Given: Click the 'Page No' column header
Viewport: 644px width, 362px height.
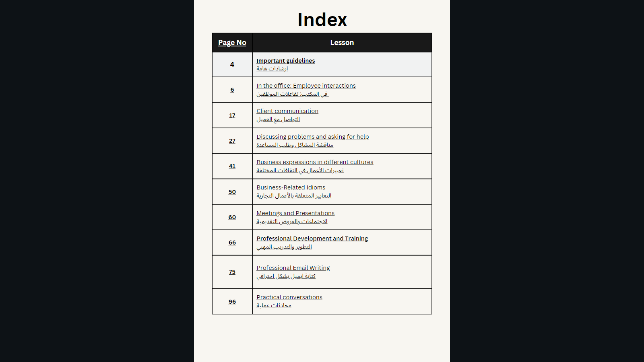Looking at the screenshot, I should (x=232, y=43).
